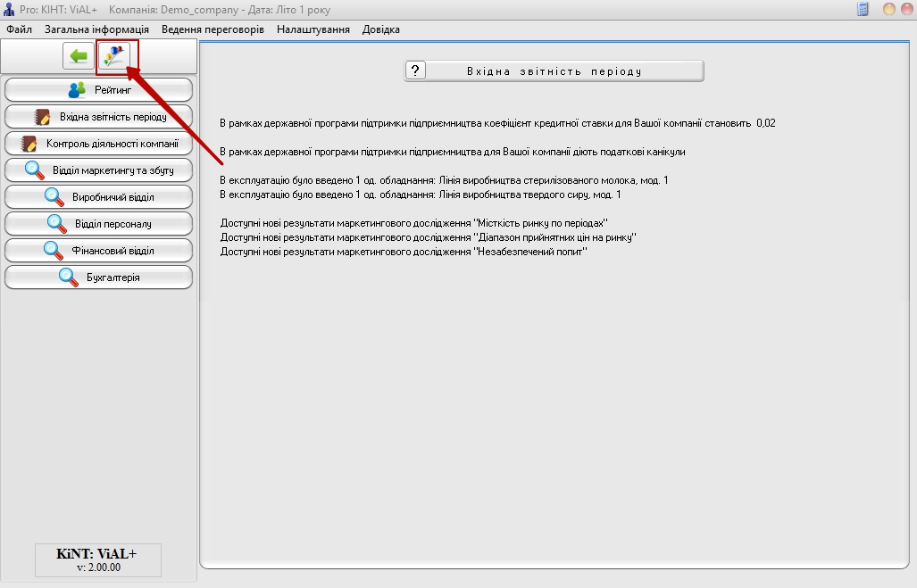Open the Загальна інформація menu
Viewport: 917px width, 588px height.
[96, 29]
